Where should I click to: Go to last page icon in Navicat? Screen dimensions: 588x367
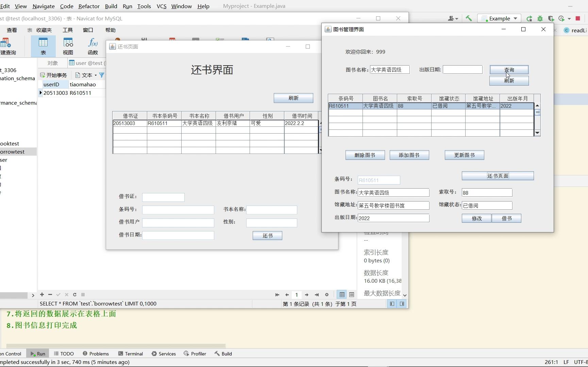pyautogui.click(x=317, y=295)
